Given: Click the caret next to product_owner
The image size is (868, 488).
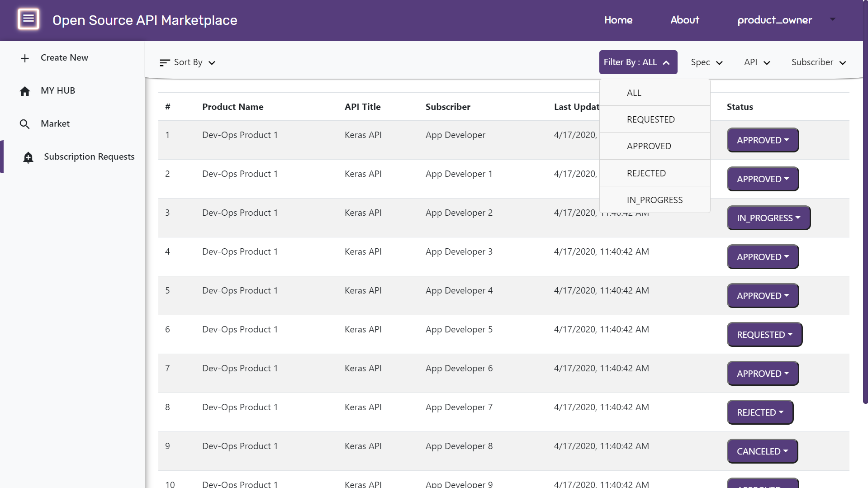Looking at the screenshot, I should click(x=832, y=19).
